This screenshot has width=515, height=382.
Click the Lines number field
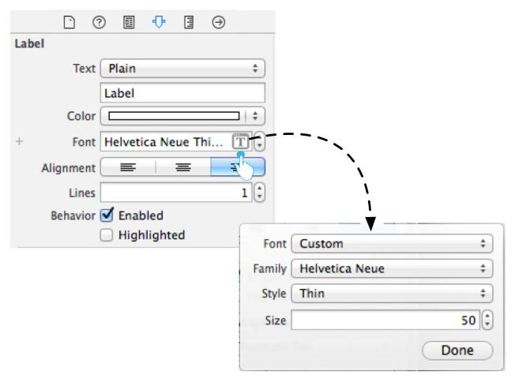point(176,192)
